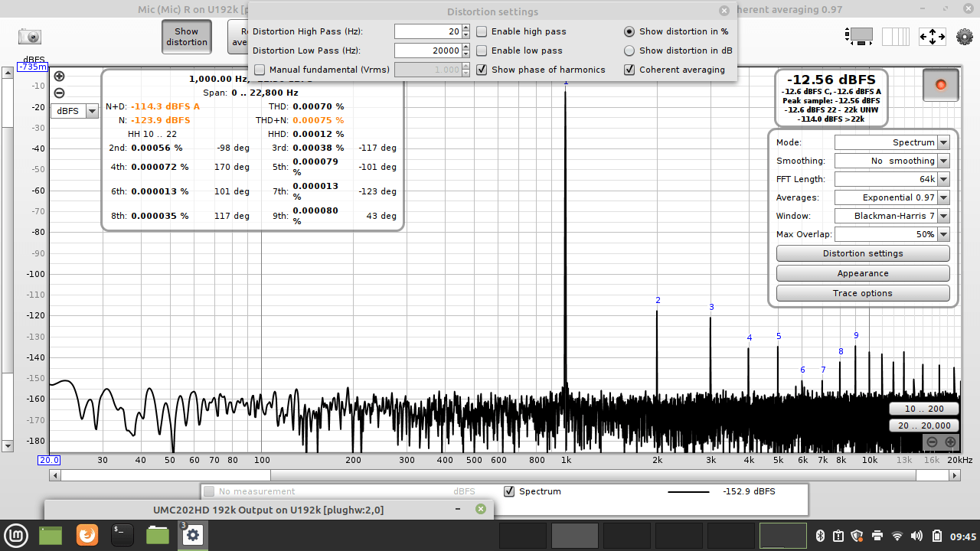The width and height of the screenshot is (980, 551).
Task: Click the four-arrow graph limits icon
Action: click(x=933, y=36)
